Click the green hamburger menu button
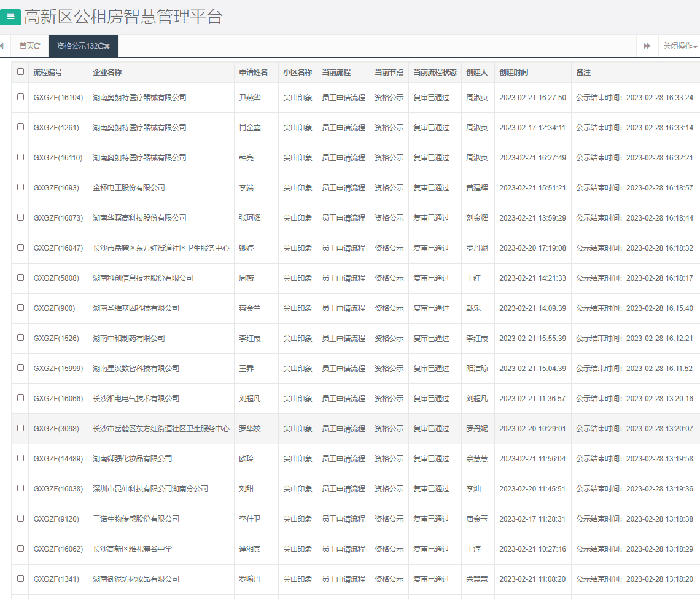This screenshot has width=700, height=599. (x=10, y=17)
